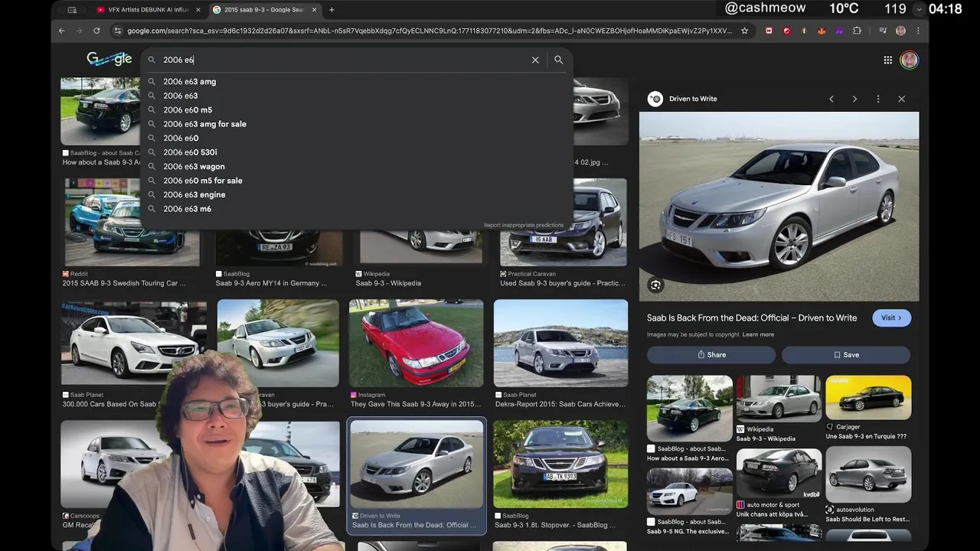980x551 pixels.
Task: Select suggestion 2006 e63 m6
Action: coord(187,209)
